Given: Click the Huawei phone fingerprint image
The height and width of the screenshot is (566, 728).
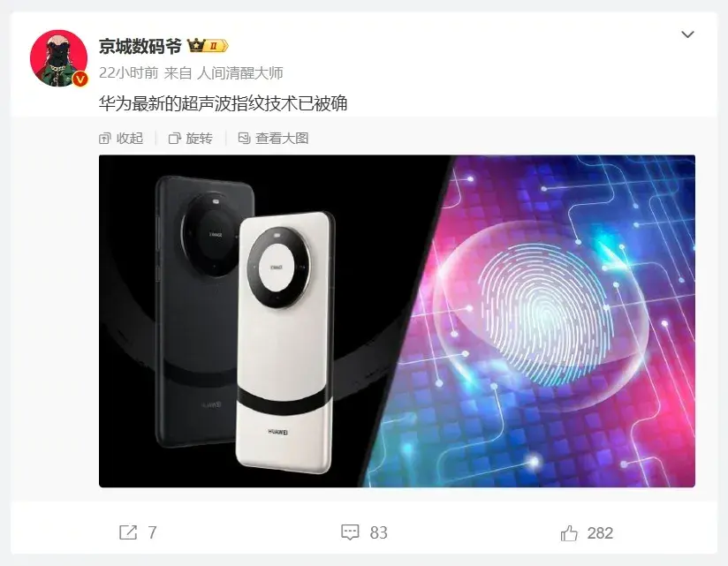Looking at the screenshot, I should tap(397, 321).
